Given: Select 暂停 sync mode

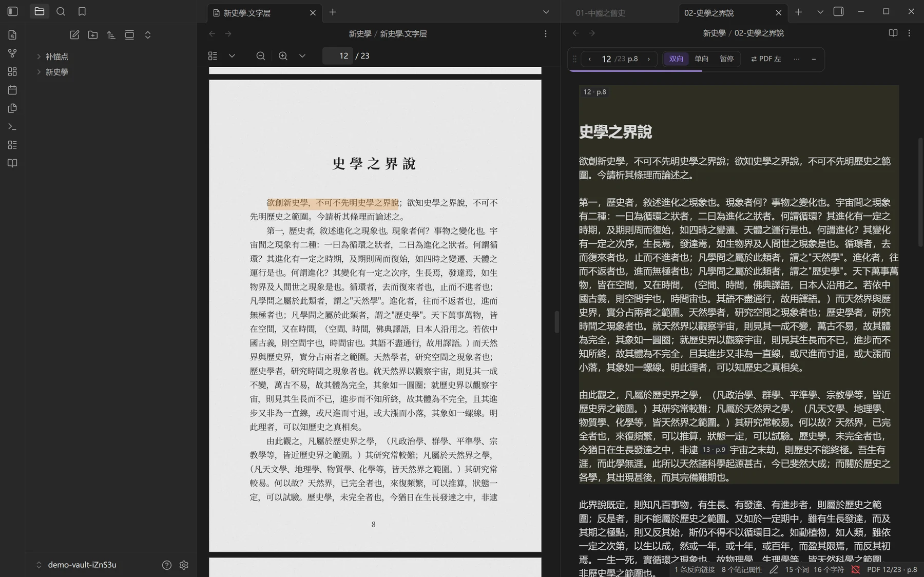Looking at the screenshot, I should point(726,59).
